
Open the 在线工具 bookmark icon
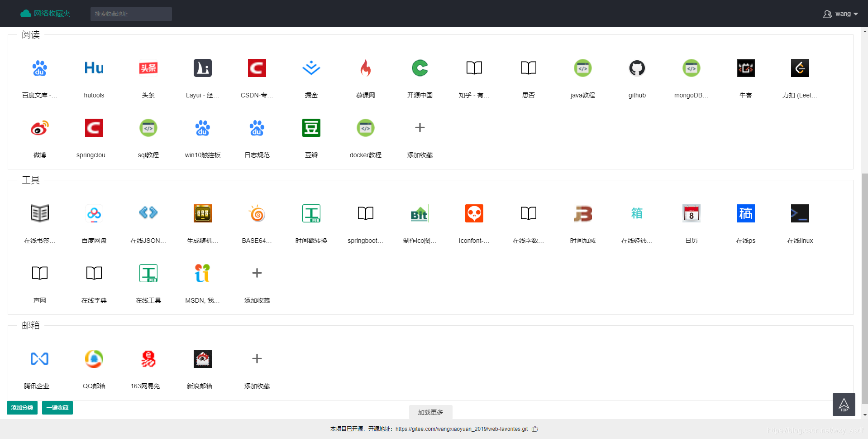coord(148,273)
